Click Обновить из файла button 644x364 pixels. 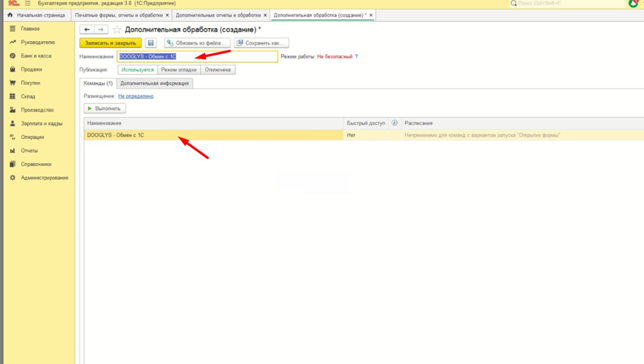pyautogui.click(x=197, y=43)
